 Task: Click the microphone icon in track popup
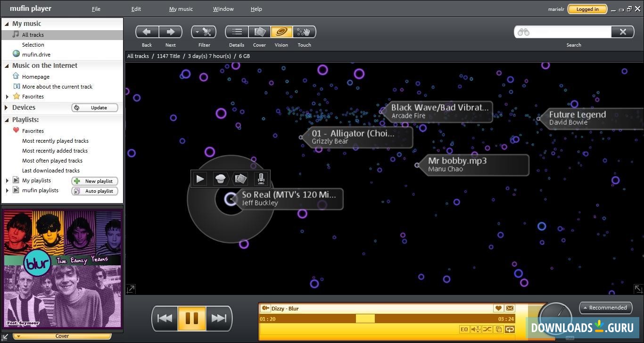coord(261,179)
